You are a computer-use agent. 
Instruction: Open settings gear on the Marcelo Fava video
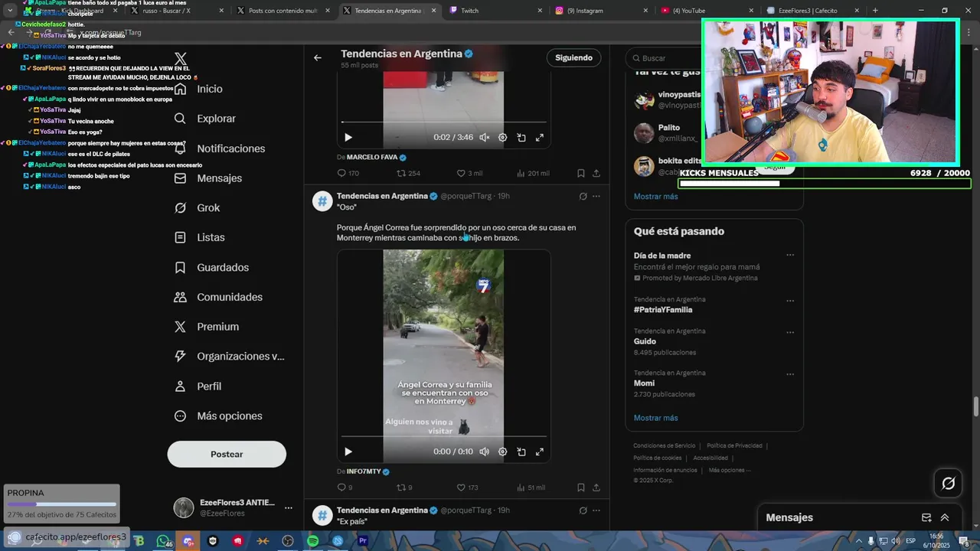coord(502,138)
